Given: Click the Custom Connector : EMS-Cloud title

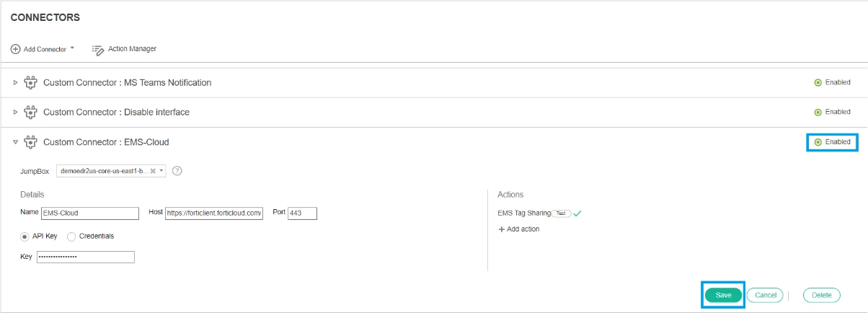Looking at the screenshot, I should 106,142.
